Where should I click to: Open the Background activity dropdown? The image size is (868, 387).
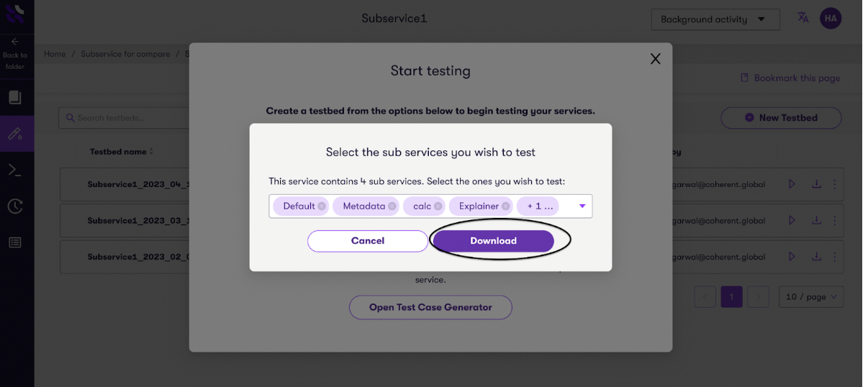coord(715,19)
